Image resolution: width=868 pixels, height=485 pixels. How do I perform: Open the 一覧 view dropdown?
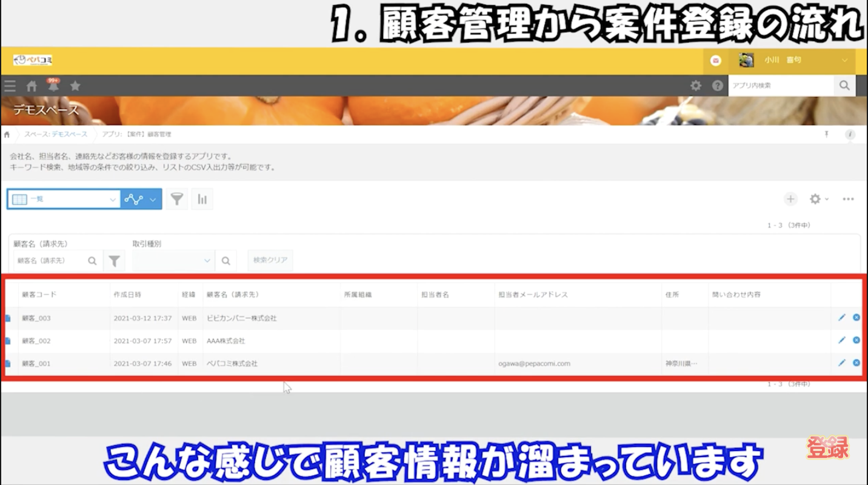(64, 198)
